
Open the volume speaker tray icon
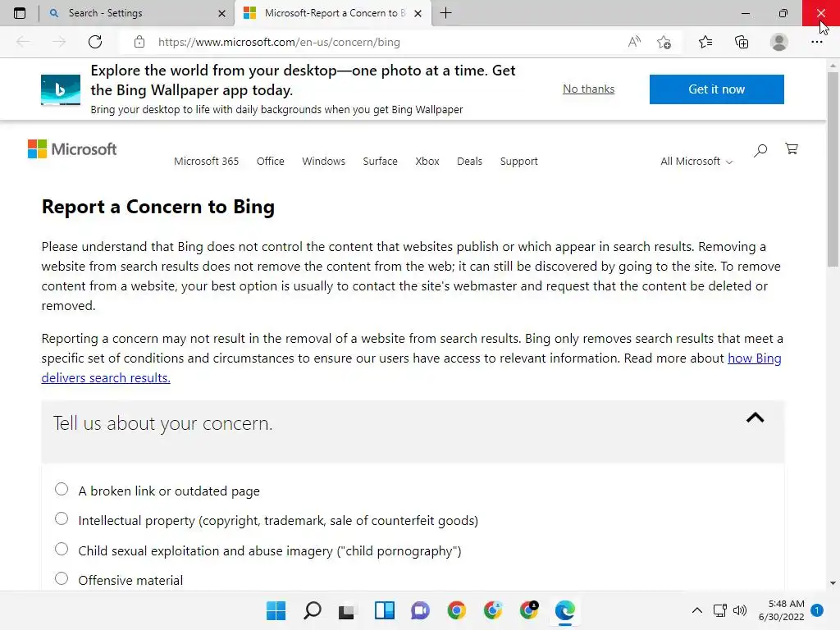point(739,610)
